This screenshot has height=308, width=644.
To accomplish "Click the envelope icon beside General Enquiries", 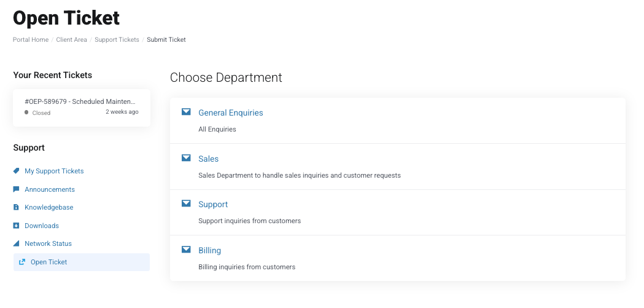I will tap(186, 112).
